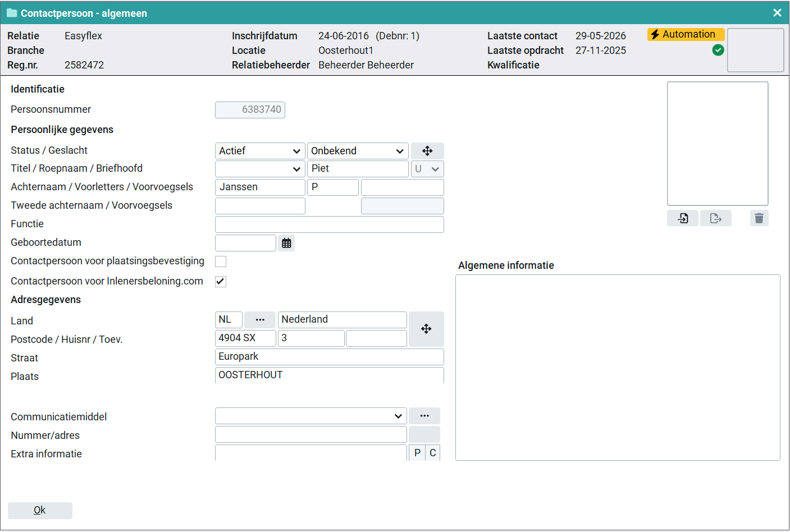Click the green checkmark status icon
This screenshot has height=532, width=790.
click(x=718, y=50)
